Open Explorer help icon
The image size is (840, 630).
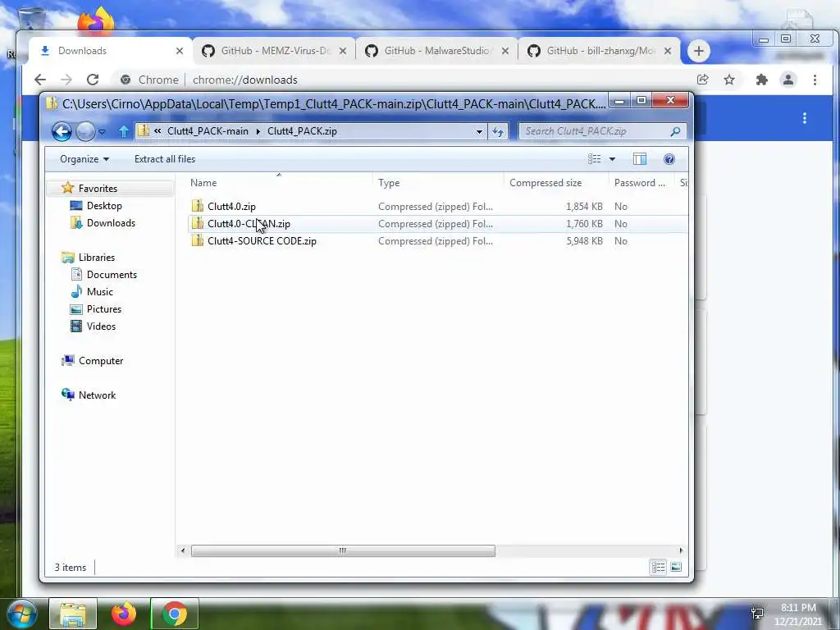669,159
